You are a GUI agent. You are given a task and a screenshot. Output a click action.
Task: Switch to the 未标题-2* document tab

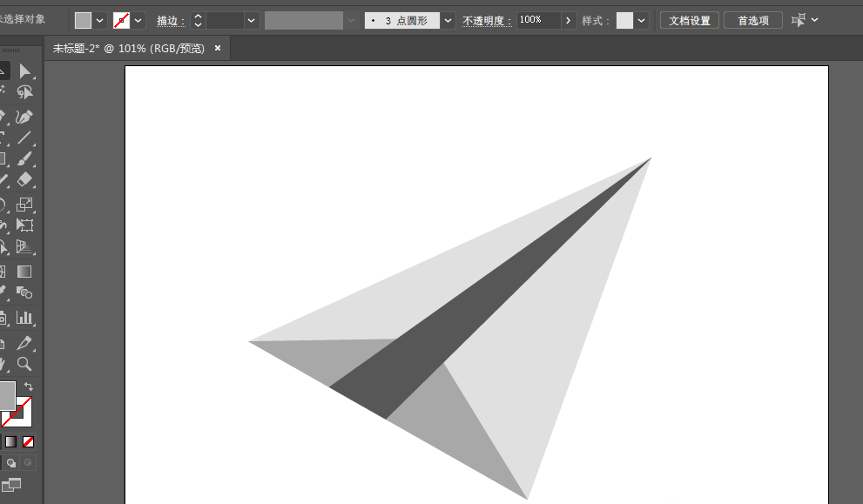coord(129,49)
